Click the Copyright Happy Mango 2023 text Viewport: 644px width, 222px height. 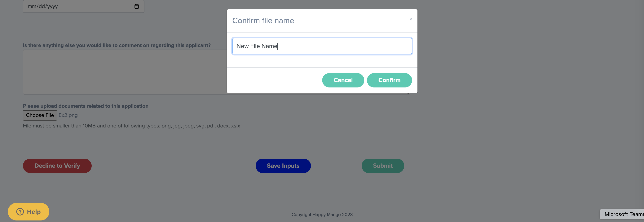(322, 215)
